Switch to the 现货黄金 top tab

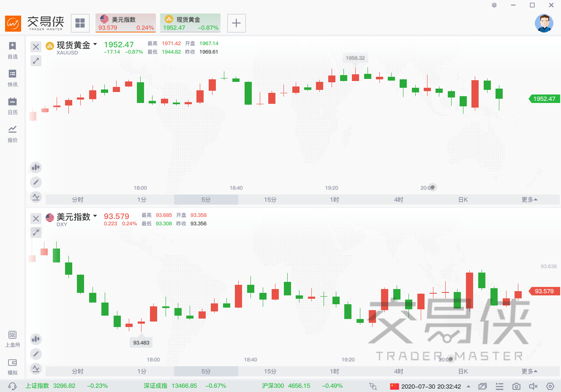coord(191,23)
